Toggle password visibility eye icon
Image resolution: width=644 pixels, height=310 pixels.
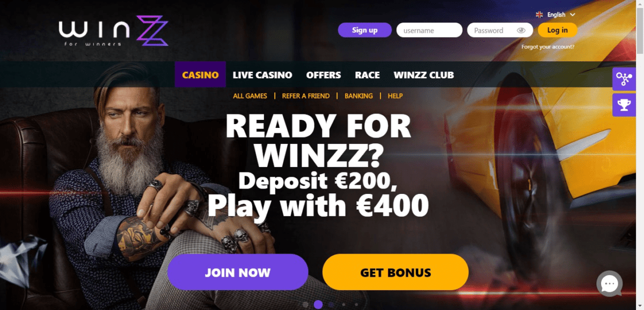(521, 31)
